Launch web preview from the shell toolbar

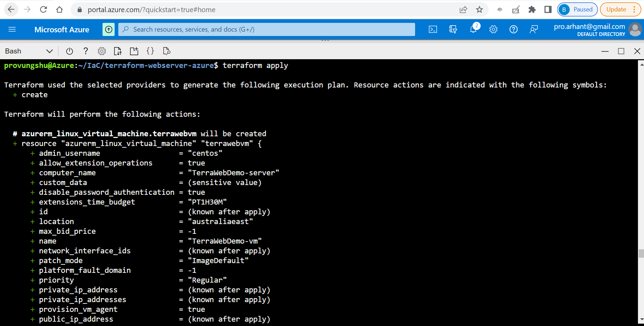pyautogui.click(x=166, y=51)
